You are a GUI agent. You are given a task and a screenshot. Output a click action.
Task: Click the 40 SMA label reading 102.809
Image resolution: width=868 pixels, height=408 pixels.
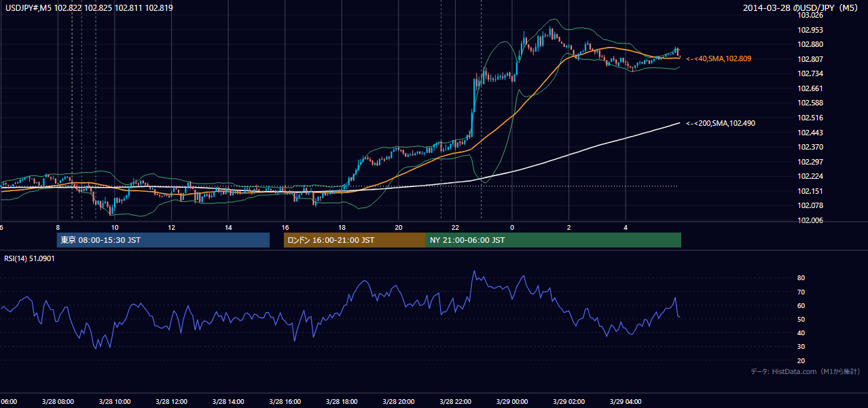click(719, 59)
